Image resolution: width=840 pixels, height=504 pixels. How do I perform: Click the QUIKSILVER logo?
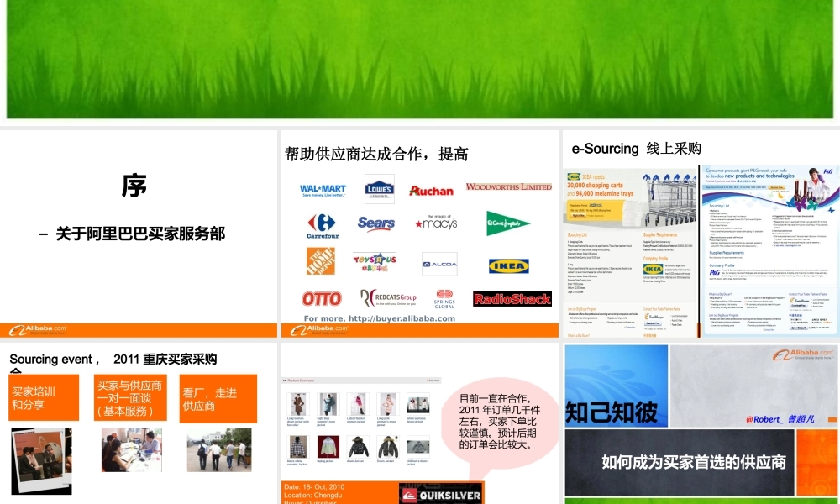point(441,495)
